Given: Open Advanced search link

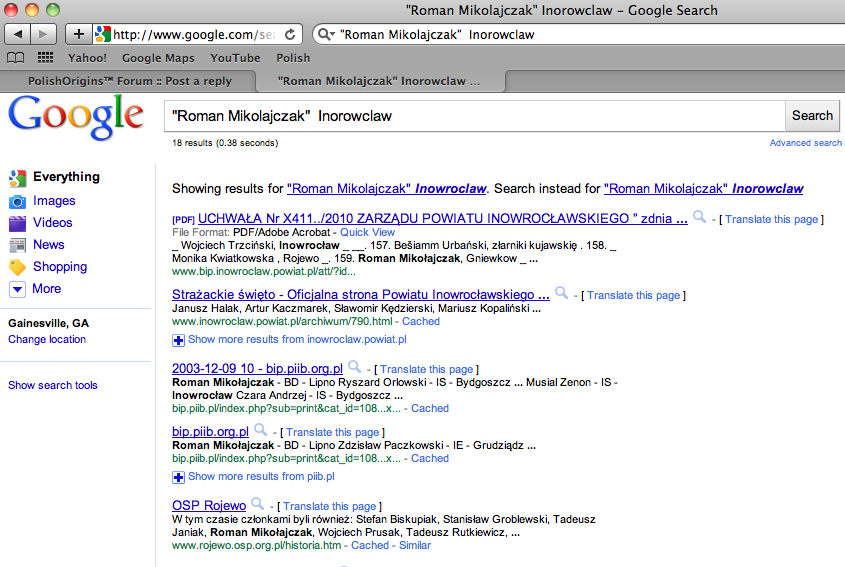Looking at the screenshot, I should click(x=806, y=143).
